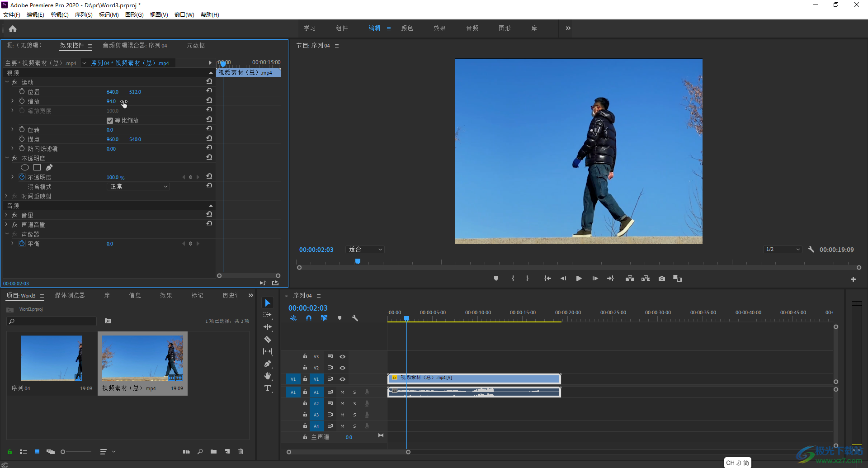Reset the Position parameter
868x468 pixels.
pyautogui.click(x=209, y=91)
